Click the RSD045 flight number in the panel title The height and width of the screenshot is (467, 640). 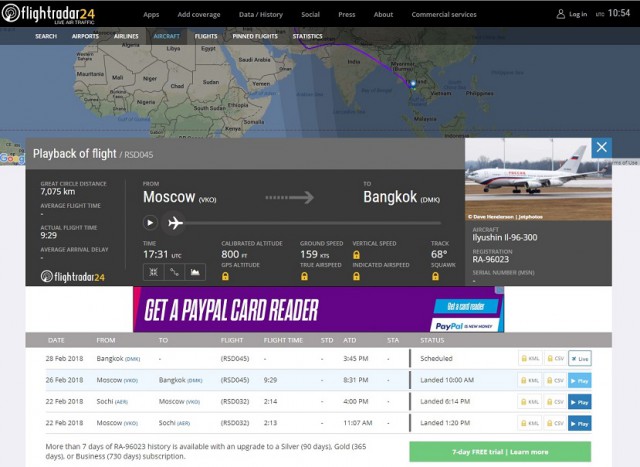[x=139, y=155]
